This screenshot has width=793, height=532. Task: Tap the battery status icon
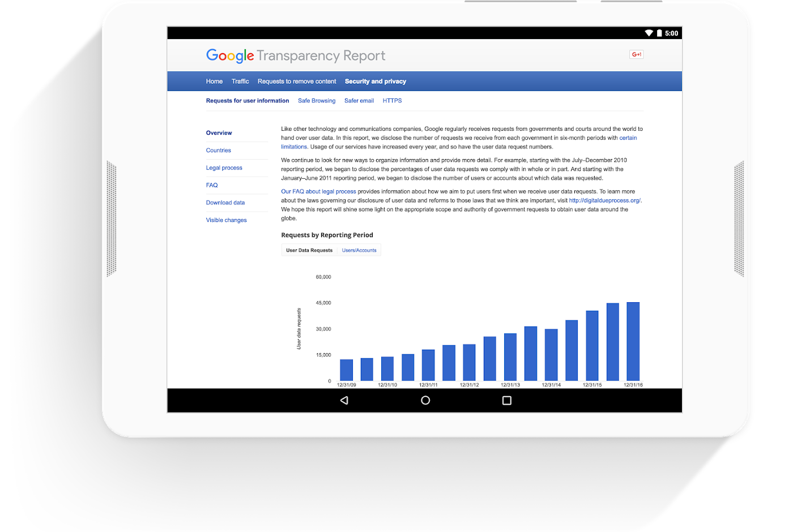click(659, 33)
